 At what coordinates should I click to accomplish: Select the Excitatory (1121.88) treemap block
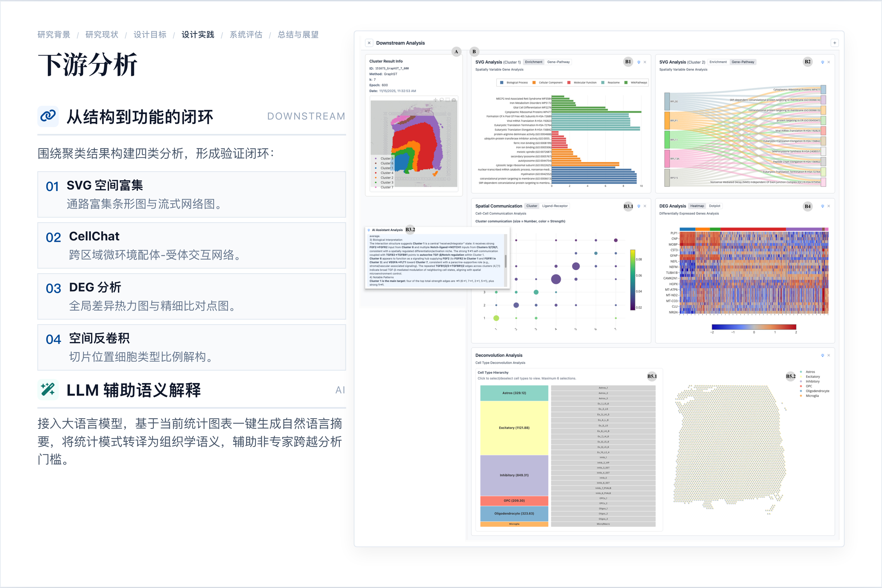[514, 428]
